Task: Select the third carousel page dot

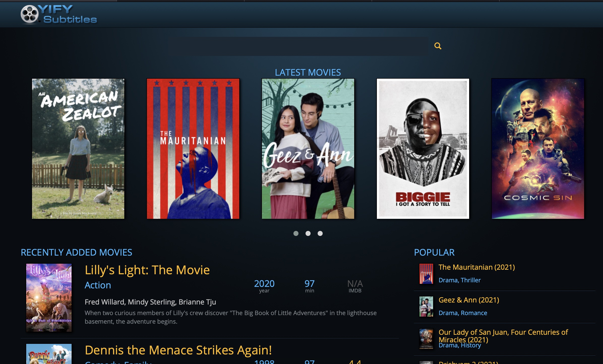Action: (320, 233)
